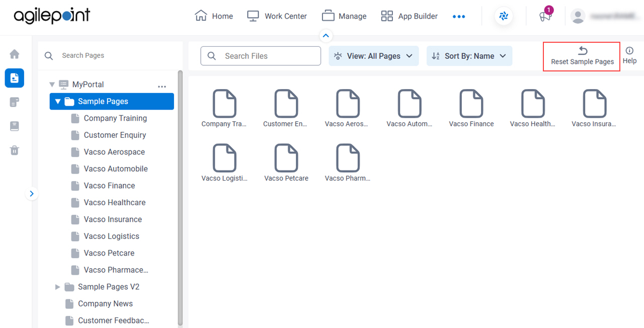Collapse the Sample Pages folder arrow

point(58,101)
